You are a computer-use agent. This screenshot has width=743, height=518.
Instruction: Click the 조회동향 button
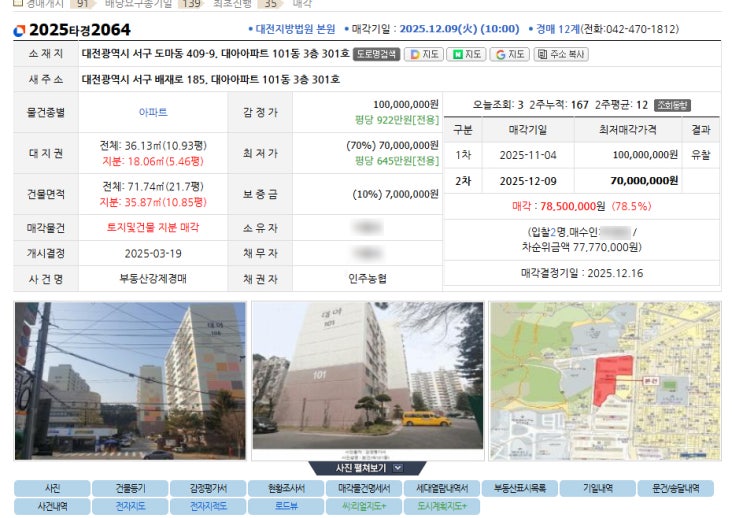tap(672, 105)
